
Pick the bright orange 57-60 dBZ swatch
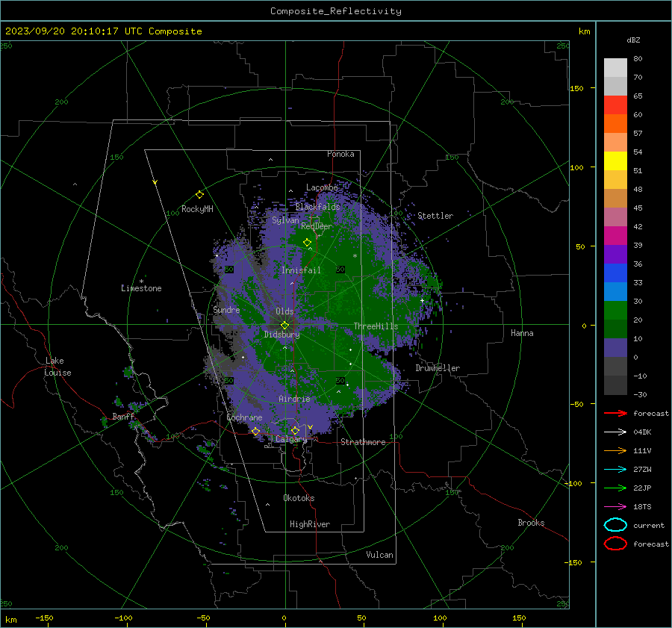(615, 123)
